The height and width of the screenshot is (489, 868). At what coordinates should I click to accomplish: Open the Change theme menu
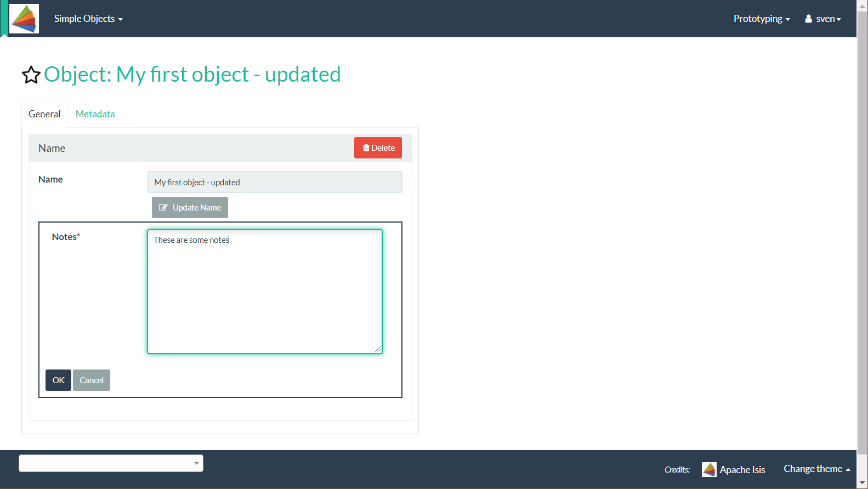(x=816, y=469)
